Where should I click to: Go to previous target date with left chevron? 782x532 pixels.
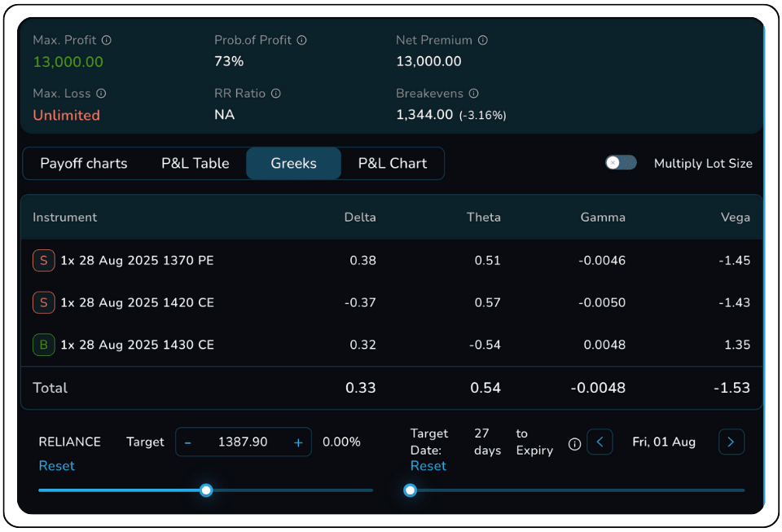pyautogui.click(x=600, y=442)
